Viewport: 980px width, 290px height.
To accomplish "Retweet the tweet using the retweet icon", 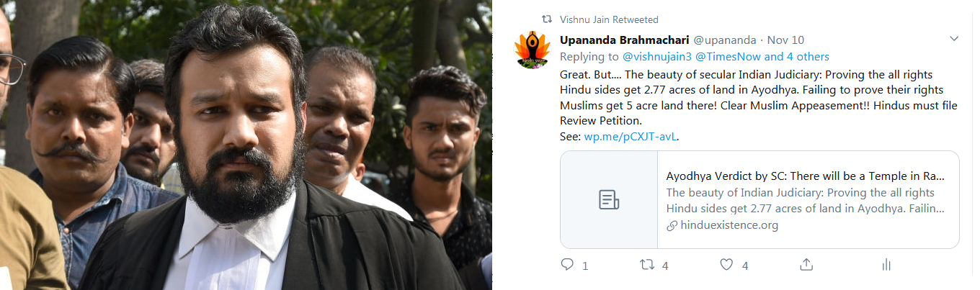I will 647,265.
